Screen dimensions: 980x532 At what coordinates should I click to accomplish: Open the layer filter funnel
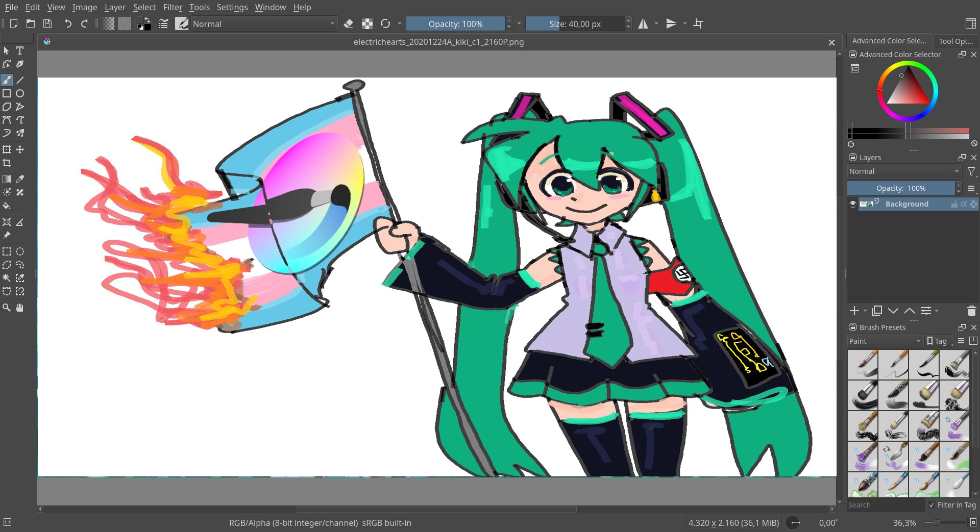coord(971,171)
